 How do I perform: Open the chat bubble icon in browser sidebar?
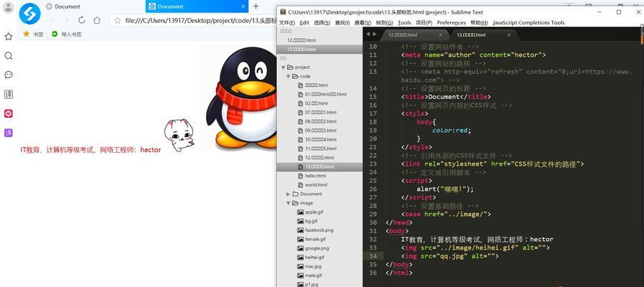click(x=8, y=75)
